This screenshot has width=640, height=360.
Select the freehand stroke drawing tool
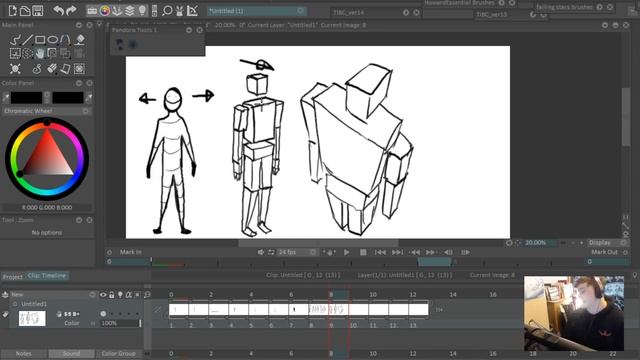(x=15, y=40)
